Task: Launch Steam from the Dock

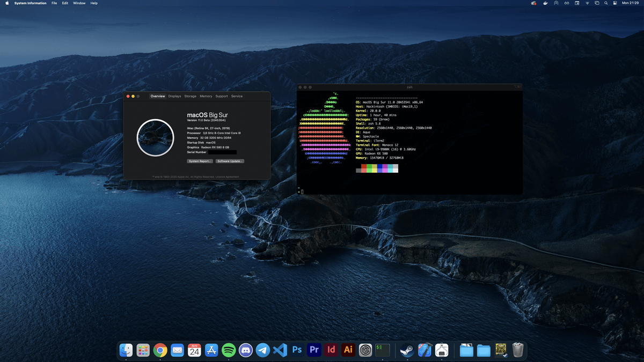Action: [x=407, y=351]
